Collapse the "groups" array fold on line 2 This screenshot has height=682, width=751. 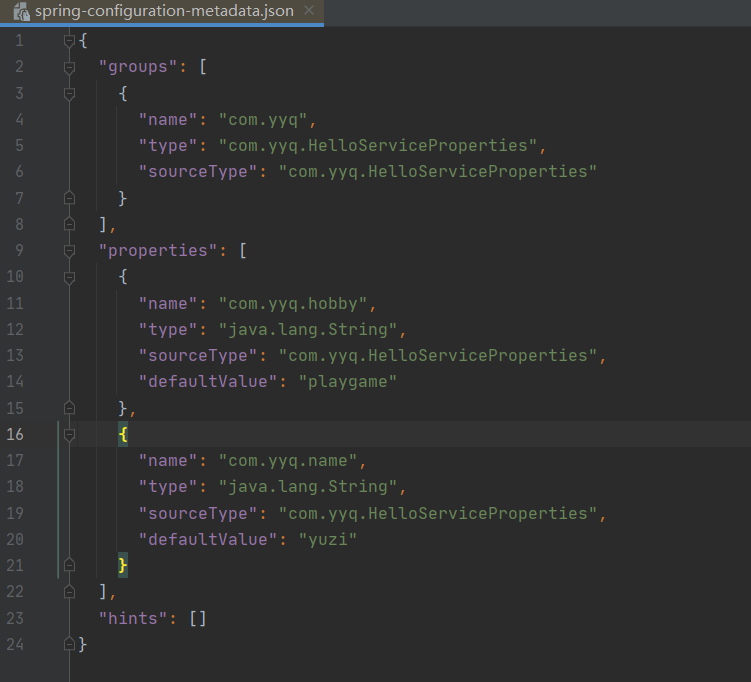click(69, 67)
